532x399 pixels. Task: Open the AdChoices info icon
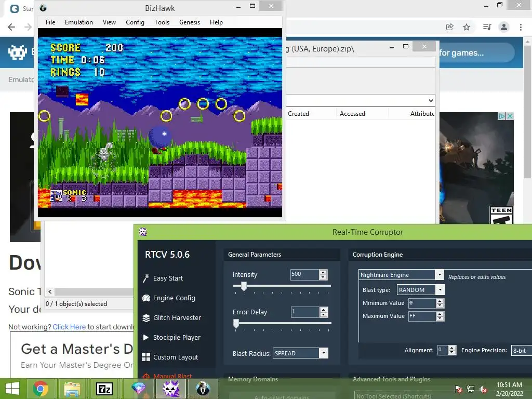(x=502, y=116)
